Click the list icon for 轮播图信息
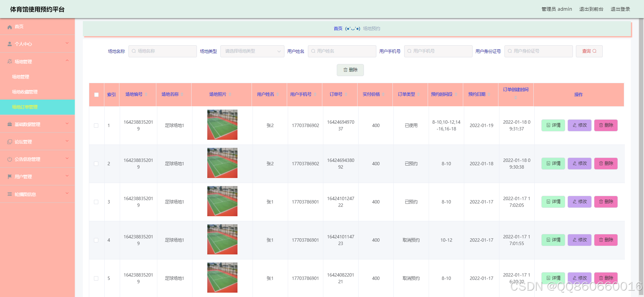This screenshot has width=644, height=297. click(10, 194)
